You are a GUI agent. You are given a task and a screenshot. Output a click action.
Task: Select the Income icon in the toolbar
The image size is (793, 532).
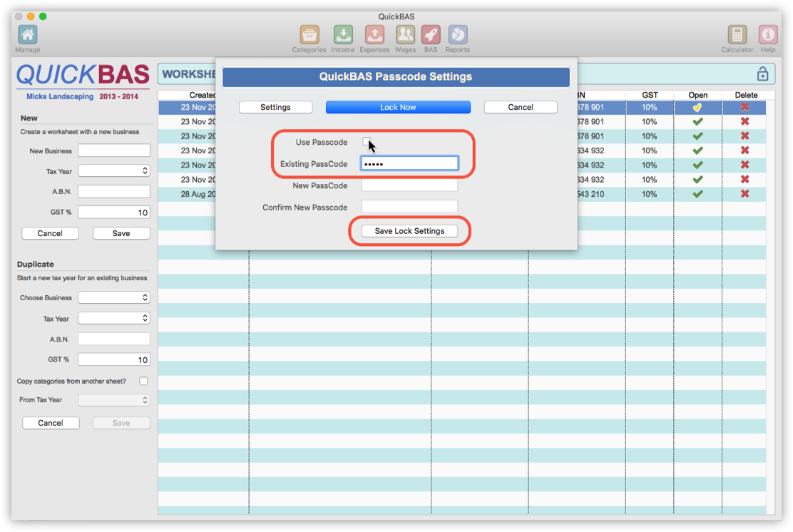[x=343, y=34]
